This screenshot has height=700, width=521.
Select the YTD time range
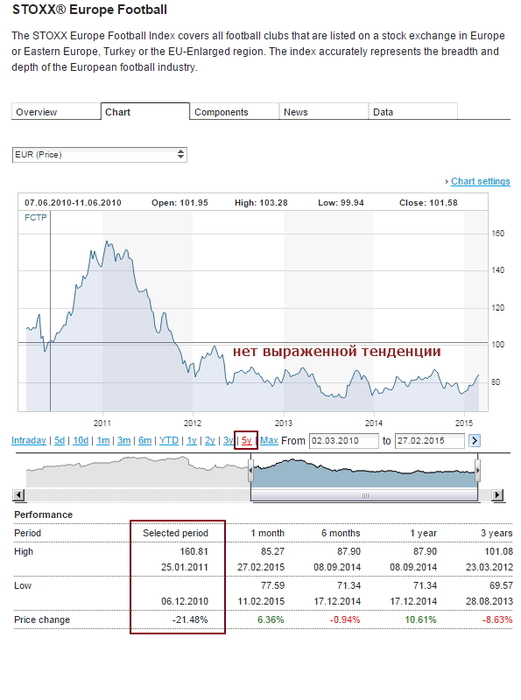tap(169, 441)
